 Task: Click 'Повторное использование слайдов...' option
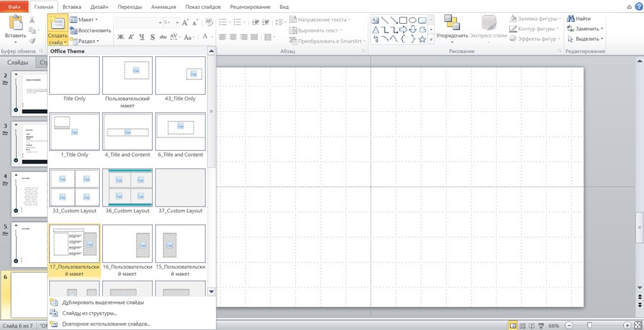tap(106, 324)
